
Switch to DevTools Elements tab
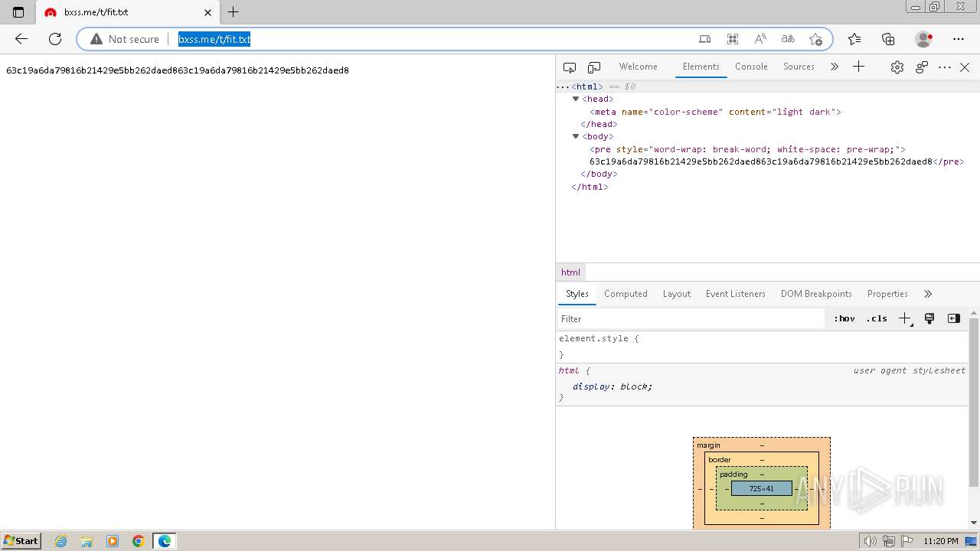click(x=701, y=67)
